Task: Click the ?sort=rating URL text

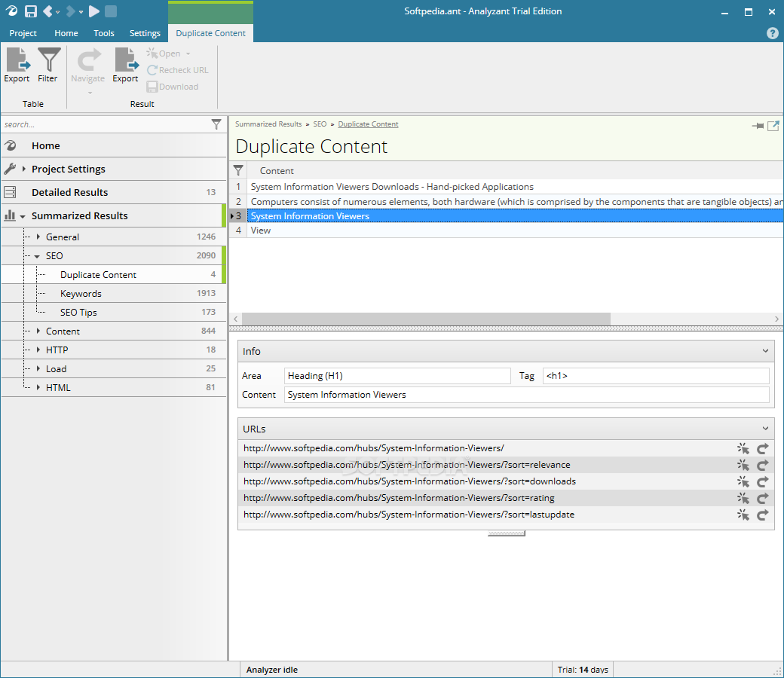Action: 399,498
